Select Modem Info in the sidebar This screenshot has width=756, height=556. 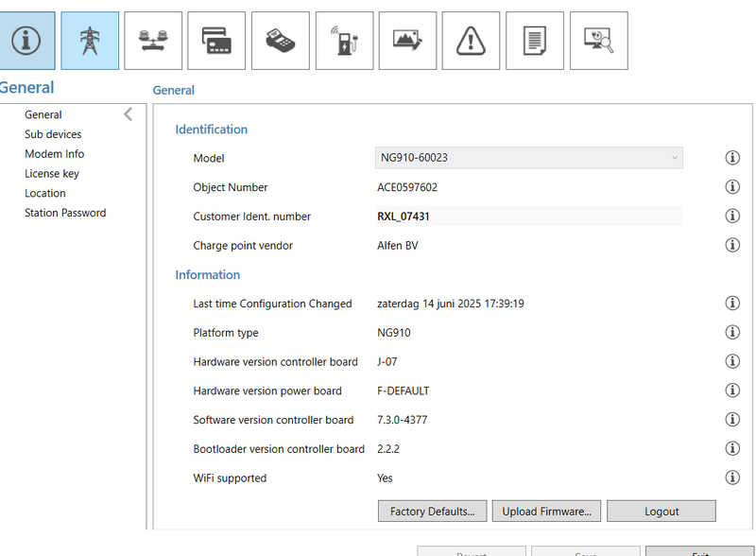[55, 154]
